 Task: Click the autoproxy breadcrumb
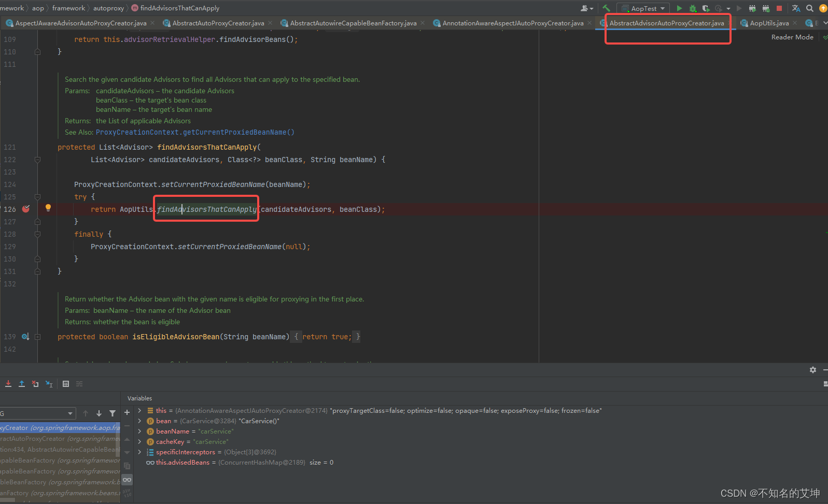(108, 8)
